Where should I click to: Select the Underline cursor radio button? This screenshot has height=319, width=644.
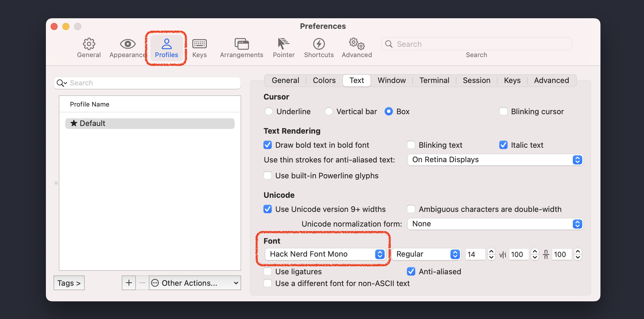268,112
